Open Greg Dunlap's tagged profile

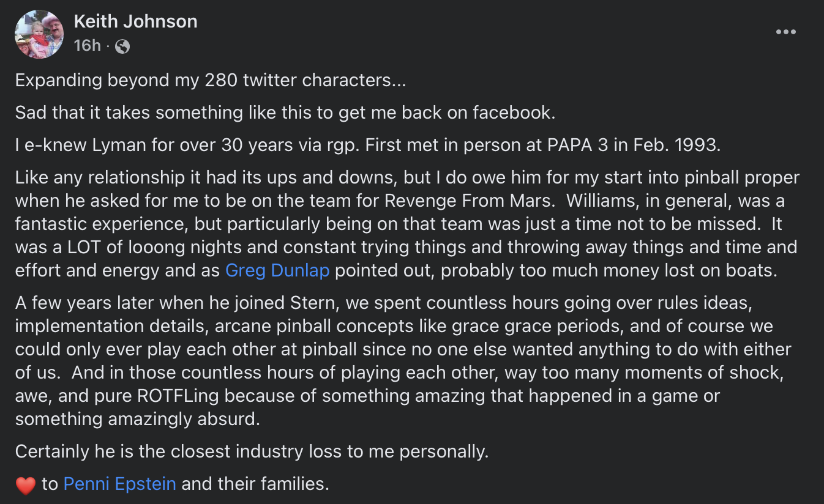tap(277, 270)
